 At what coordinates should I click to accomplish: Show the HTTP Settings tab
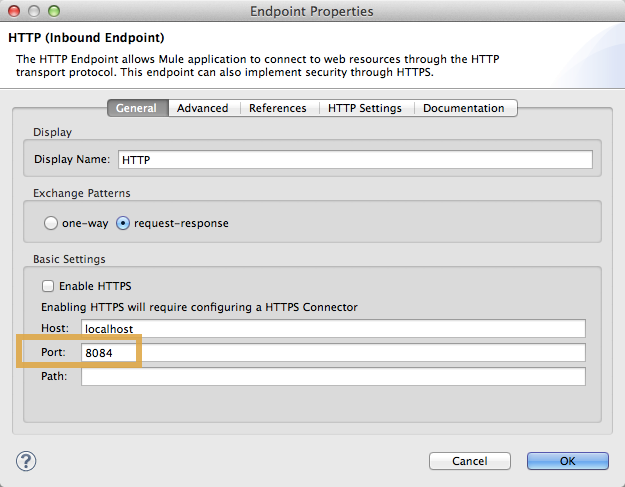pyautogui.click(x=364, y=108)
